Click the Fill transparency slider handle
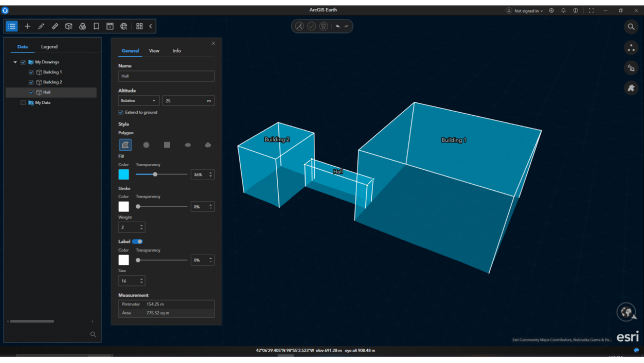Image resolution: width=644 pixels, height=363 pixels. (x=155, y=175)
